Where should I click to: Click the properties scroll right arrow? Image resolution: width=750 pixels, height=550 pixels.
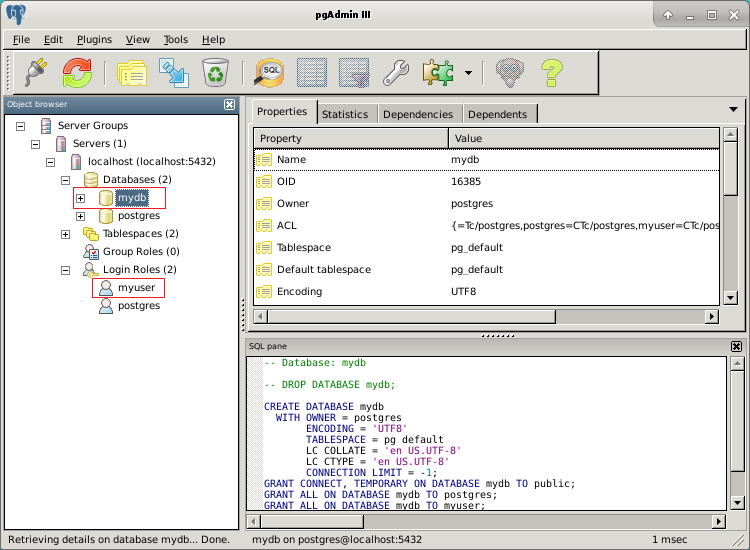click(712, 317)
